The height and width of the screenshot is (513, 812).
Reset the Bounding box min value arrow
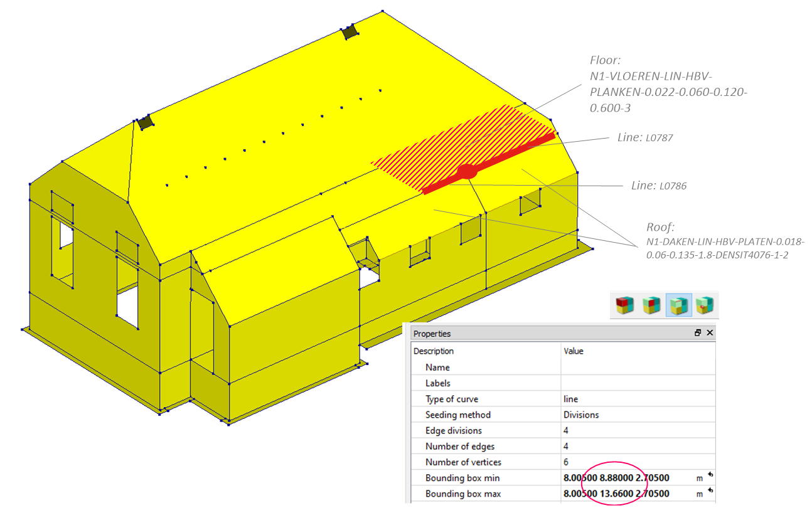tap(711, 476)
